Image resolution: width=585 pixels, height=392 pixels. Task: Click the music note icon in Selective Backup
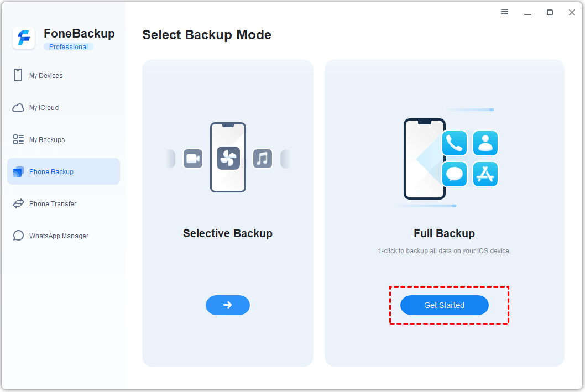(263, 159)
